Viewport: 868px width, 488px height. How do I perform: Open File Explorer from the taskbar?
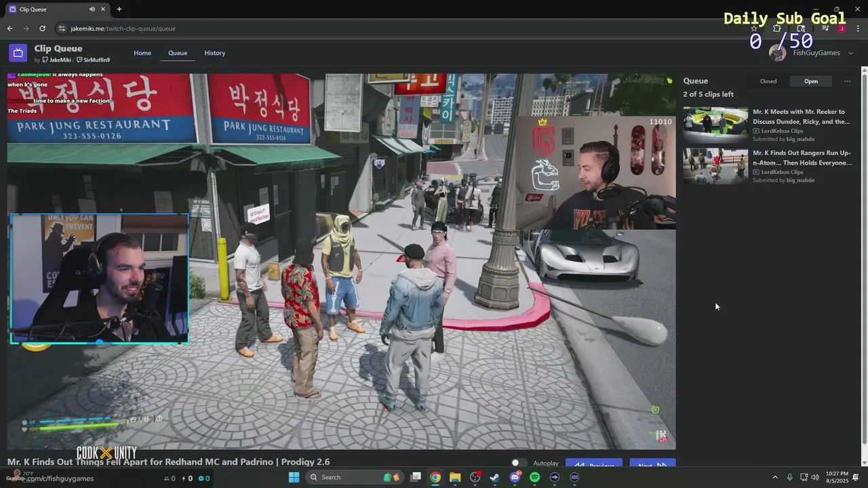point(455,477)
